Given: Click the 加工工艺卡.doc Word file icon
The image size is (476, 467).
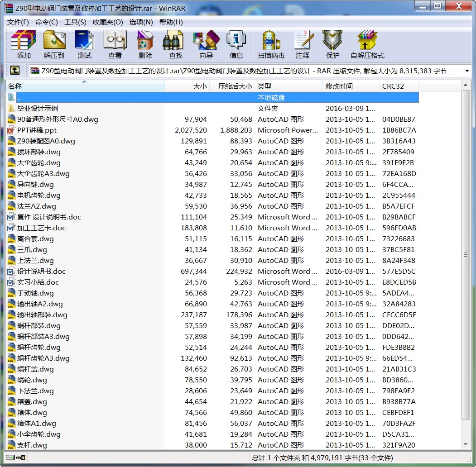Looking at the screenshot, I should [x=11, y=228].
